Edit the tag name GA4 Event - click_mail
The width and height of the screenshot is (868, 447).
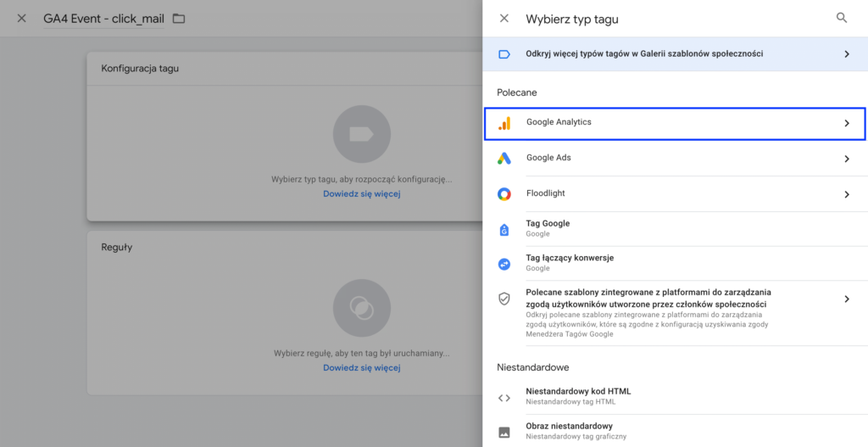click(103, 19)
